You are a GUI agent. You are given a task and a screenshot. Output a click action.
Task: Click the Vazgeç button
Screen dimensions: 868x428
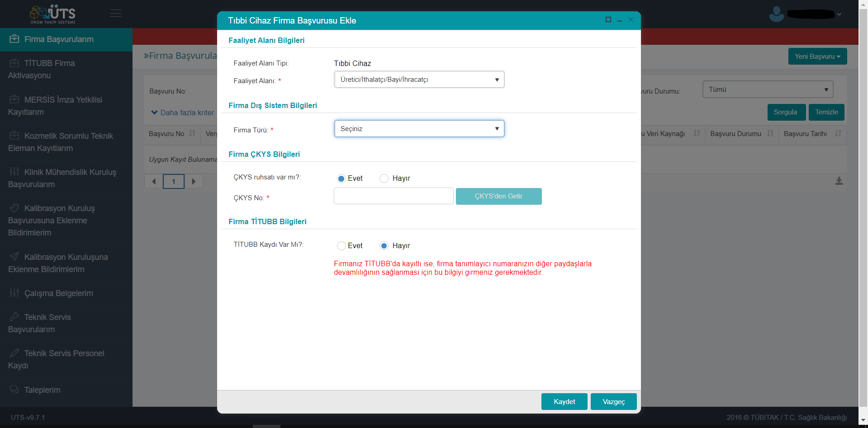613,401
